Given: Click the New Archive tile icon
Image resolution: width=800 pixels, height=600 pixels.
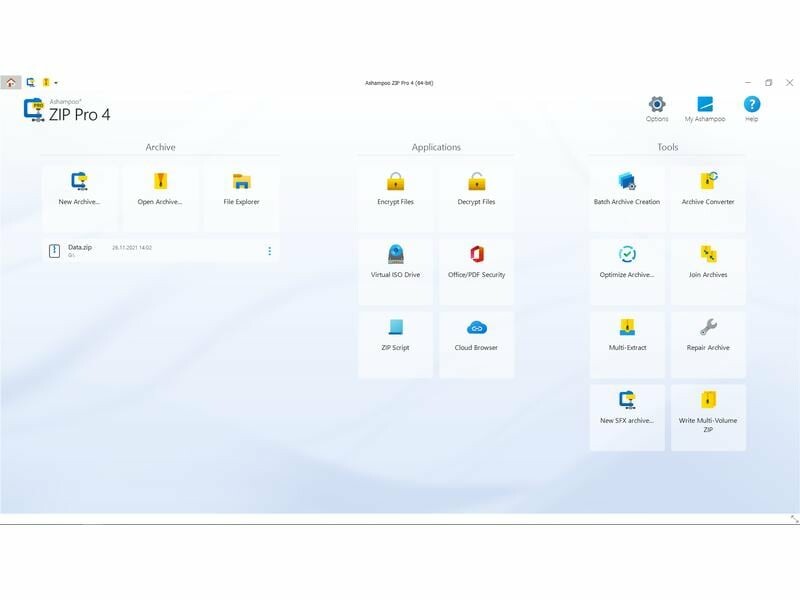Looking at the screenshot, I should point(79,181).
